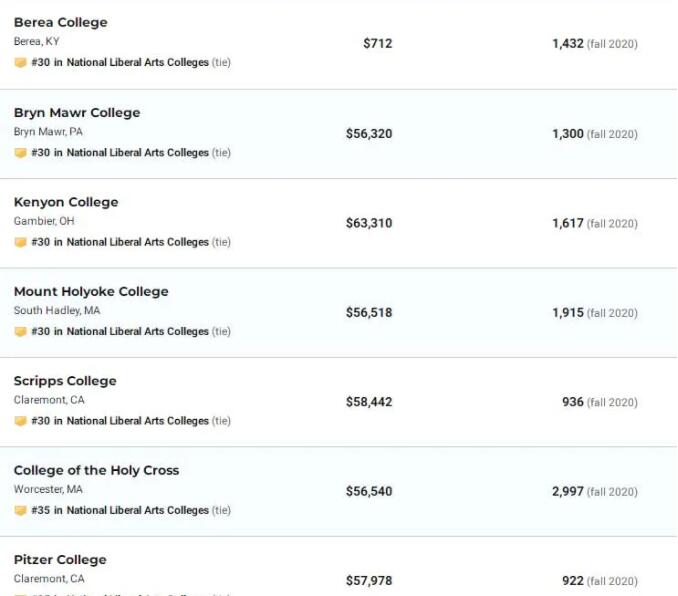Click Pitzer College's 922 enrollment number
The height and width of the screenshot is (596, 678).
(573, 581)
